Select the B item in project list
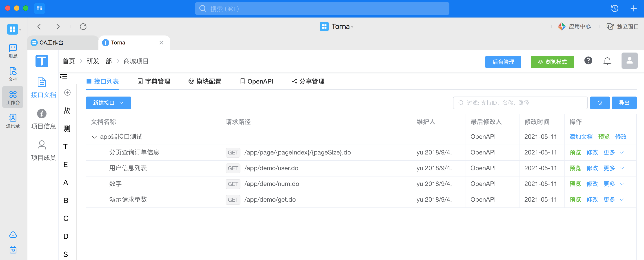 (66, 201)
